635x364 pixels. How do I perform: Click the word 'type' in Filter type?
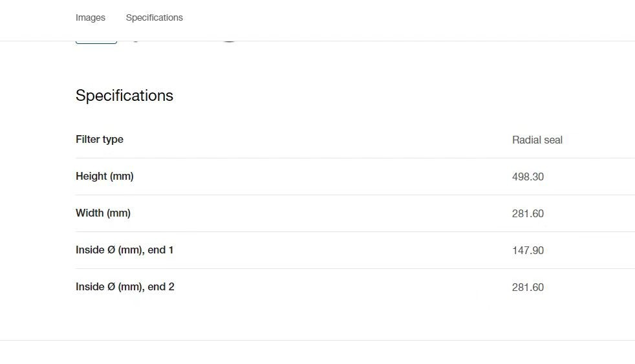[113, 140]
